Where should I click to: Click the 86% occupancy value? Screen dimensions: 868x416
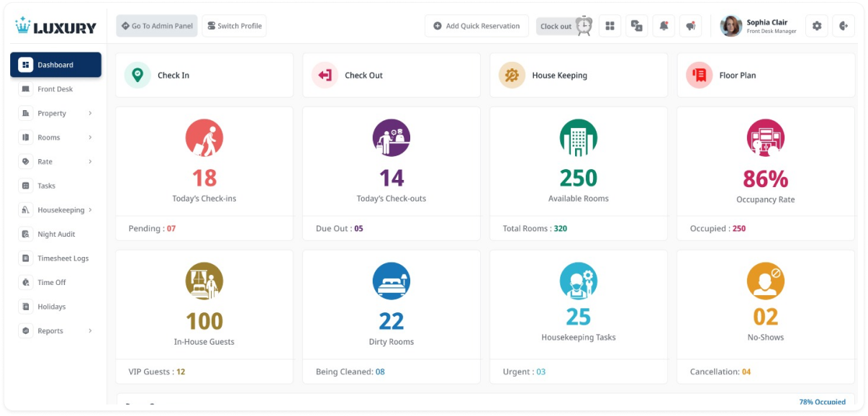point(766,178)
